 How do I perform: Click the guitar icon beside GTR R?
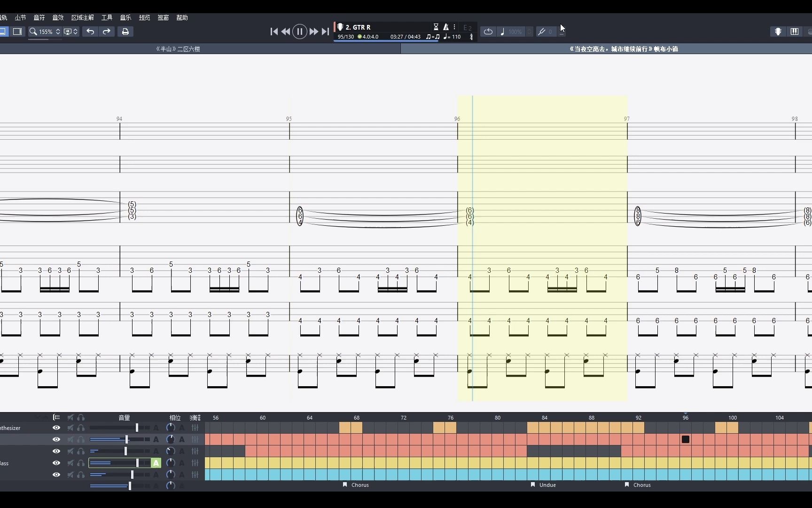tap(340, 27)
